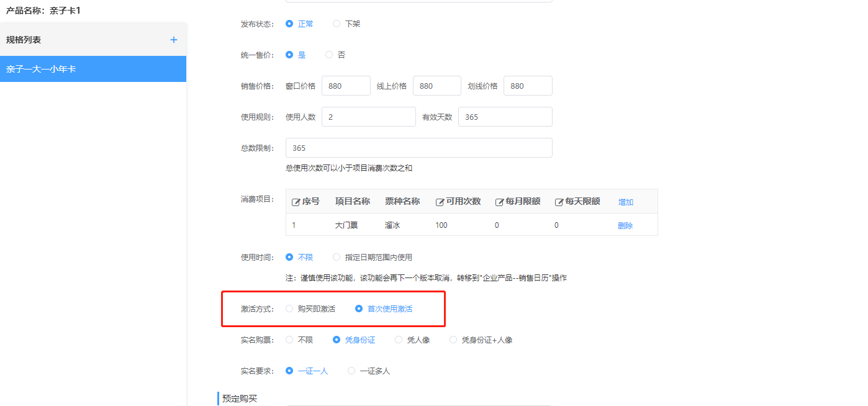This screenshot has width=868, height=406.
Task: Click edit icon beside 每天限额 header
Action: [559, 202]
